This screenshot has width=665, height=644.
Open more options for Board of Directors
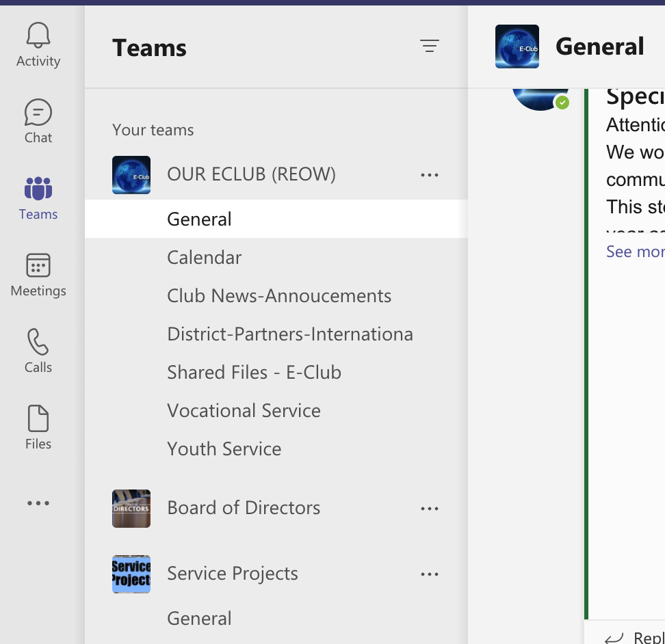[429, 509]
